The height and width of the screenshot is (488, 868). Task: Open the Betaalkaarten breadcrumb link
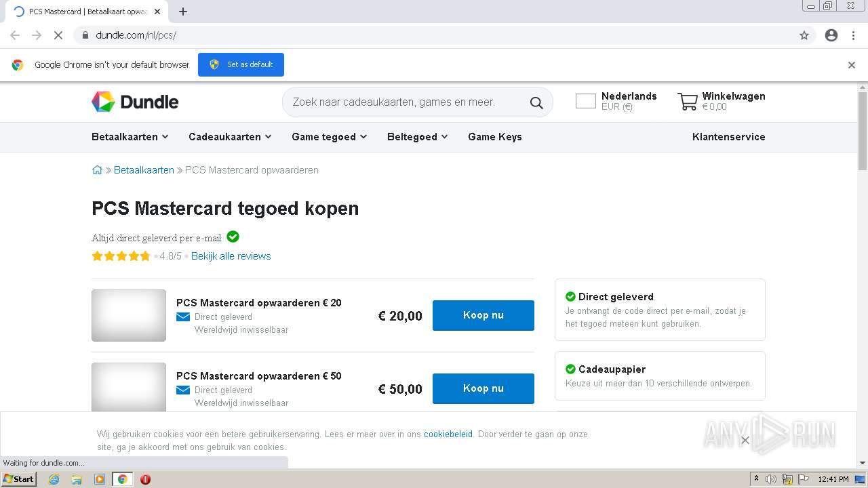click(144, 170)
